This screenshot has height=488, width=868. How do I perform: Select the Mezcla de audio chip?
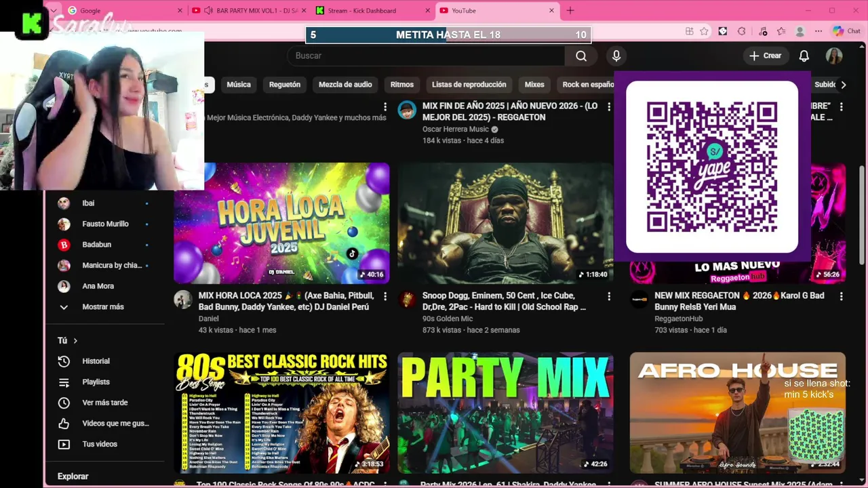(x=345, y=85)
